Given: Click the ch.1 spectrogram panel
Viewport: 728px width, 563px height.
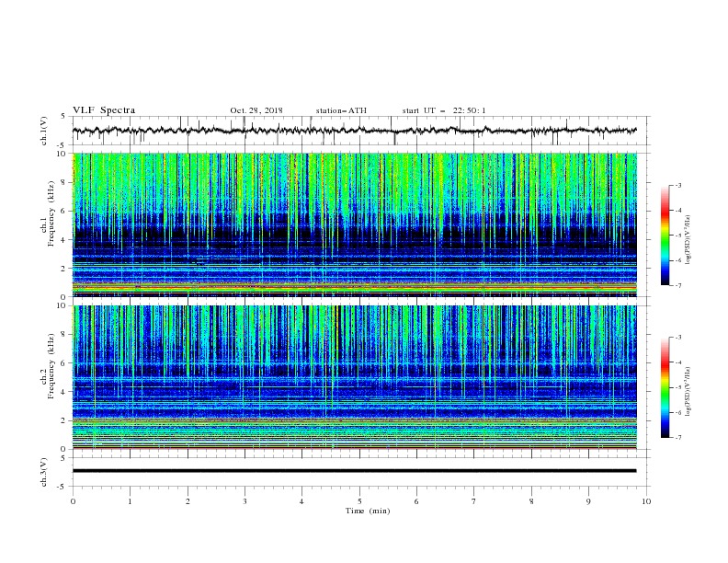Looking at the screenshot, I should (355, 224).
